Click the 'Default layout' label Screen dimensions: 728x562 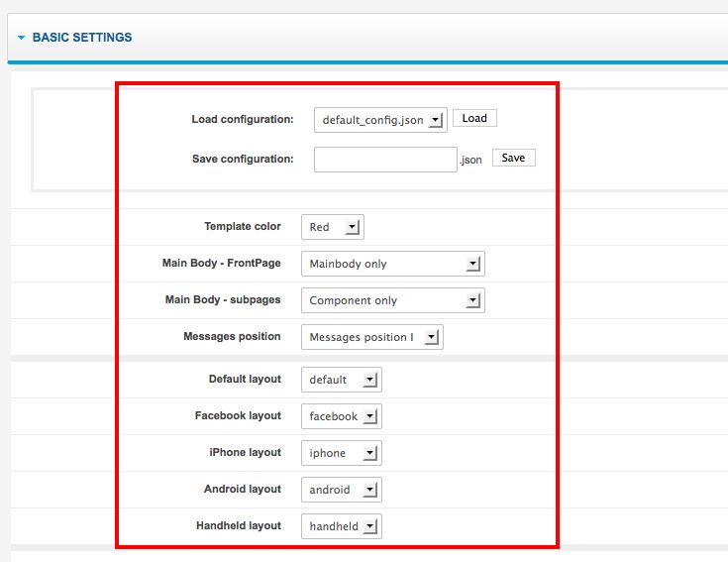point(245,379)
